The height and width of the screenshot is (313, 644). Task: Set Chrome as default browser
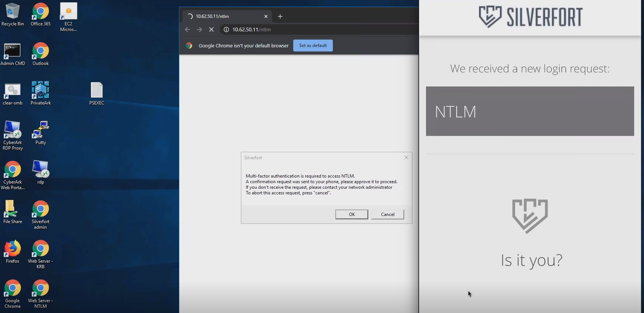313,46
